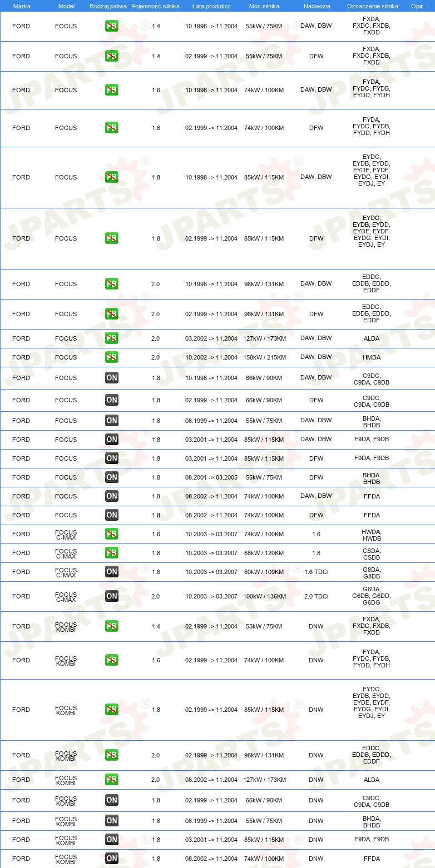Click the PB icon for Focus Kombi ALDA 173KM

coord(112,780)
